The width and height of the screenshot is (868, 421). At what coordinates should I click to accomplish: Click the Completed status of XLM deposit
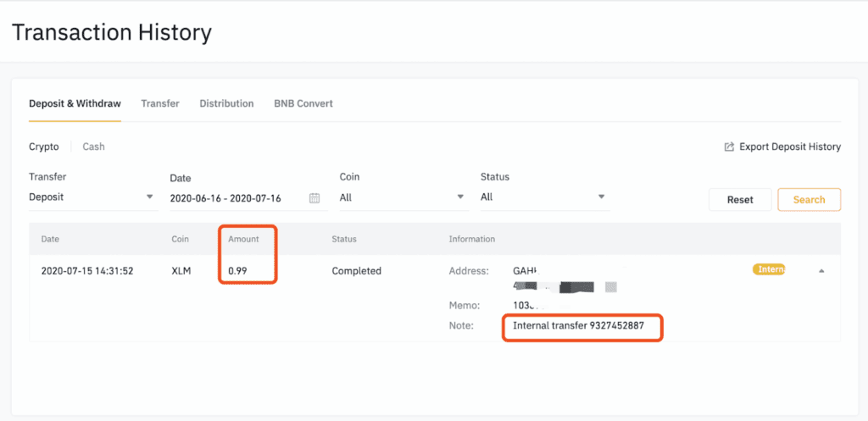(356, 271)
